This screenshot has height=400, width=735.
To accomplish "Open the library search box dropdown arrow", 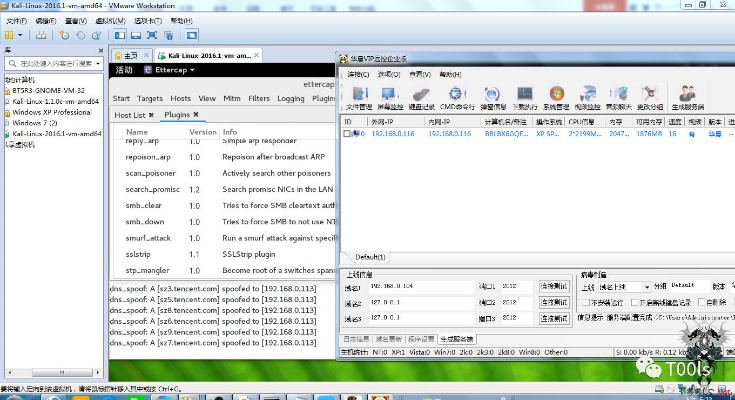I will click(x=99, y=63).
